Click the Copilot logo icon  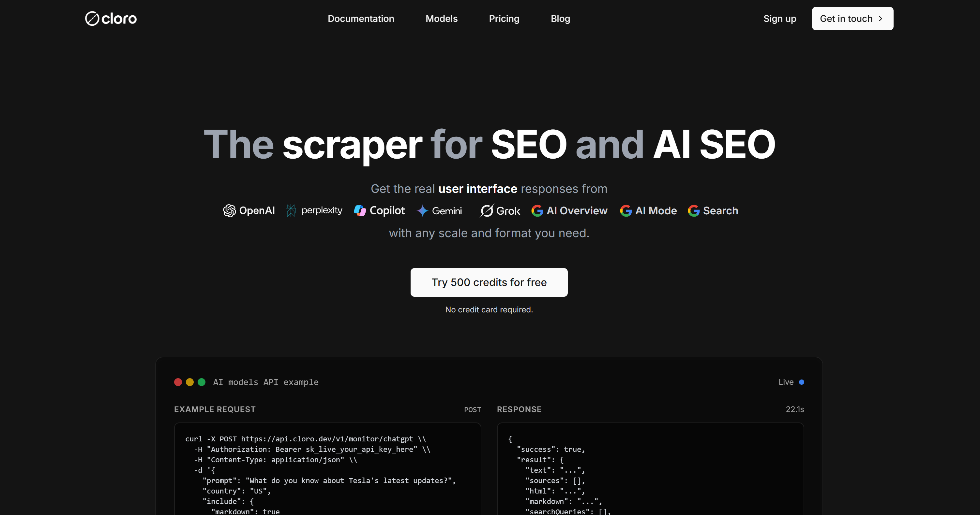pyautogui.click(x=360, y=210)
